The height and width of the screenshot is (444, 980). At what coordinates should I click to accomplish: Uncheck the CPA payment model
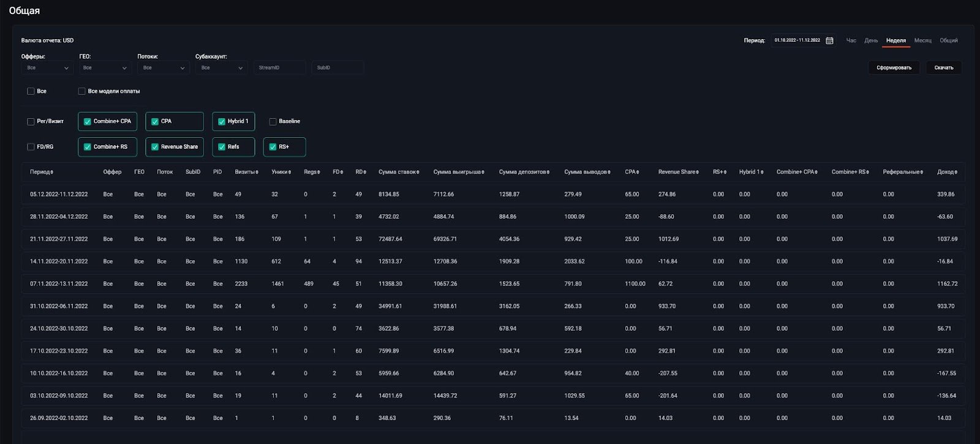pyautogui.click(x=155, y=121)
